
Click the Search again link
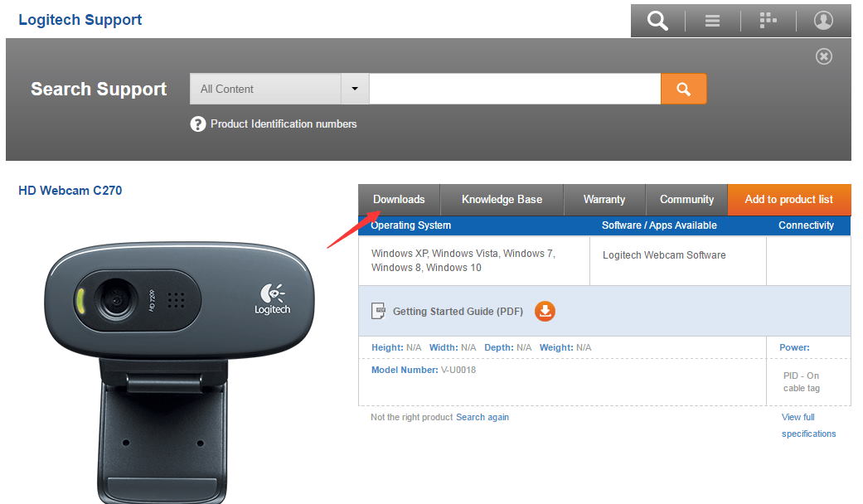coord(482,417)
